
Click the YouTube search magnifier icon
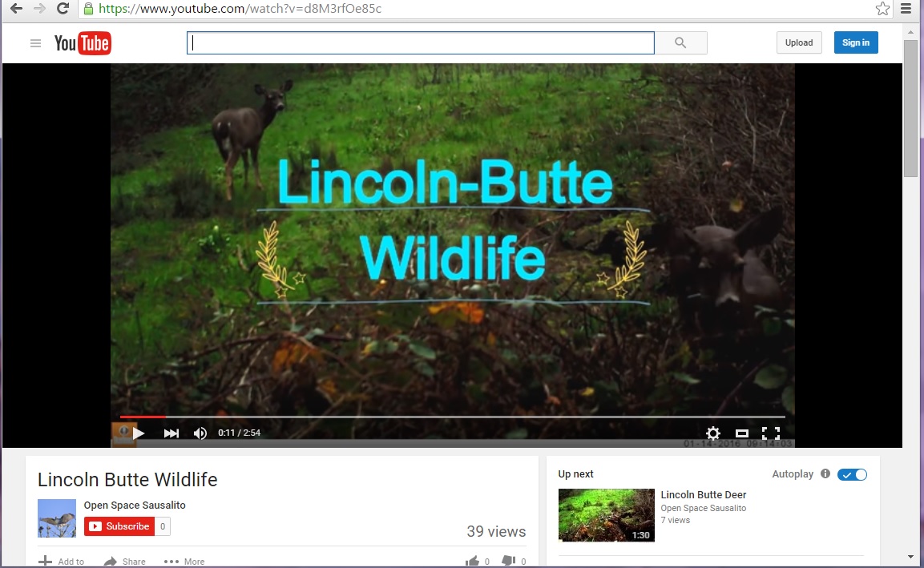tap(680, 42)
